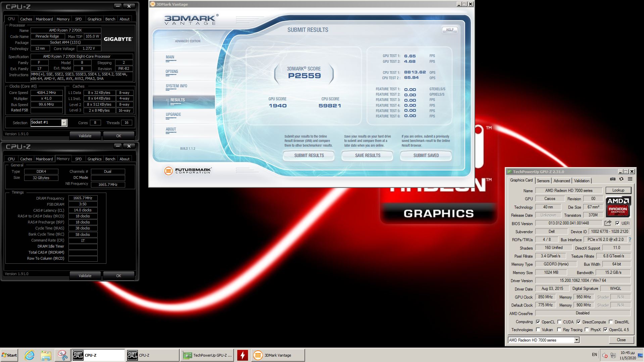The height and width of the screenshot is (362, 644).
Task: Click the volume muted tray icon
Action: pyautogui.click(x=605, y=355)
